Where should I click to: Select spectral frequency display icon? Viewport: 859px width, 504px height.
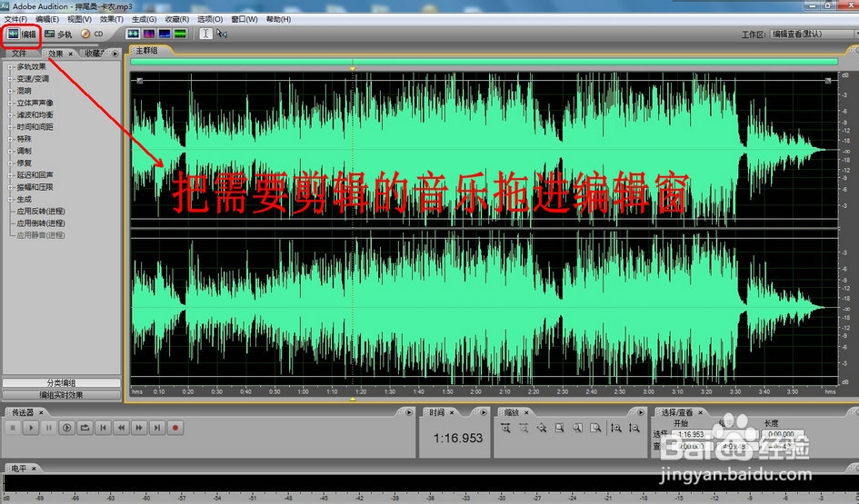coord(148,34)
